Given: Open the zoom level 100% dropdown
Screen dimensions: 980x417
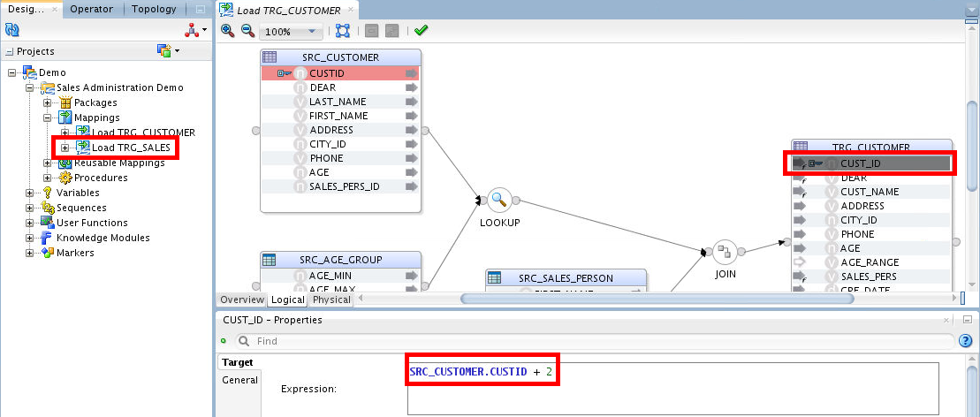Looking at the screenshot, I should (312, 31).
